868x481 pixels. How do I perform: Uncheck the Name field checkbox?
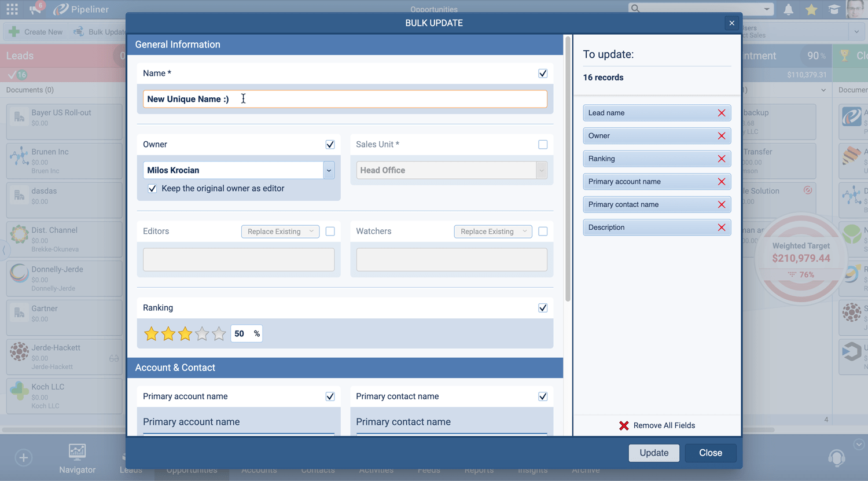pyautogui.click(x=542, y=74)
